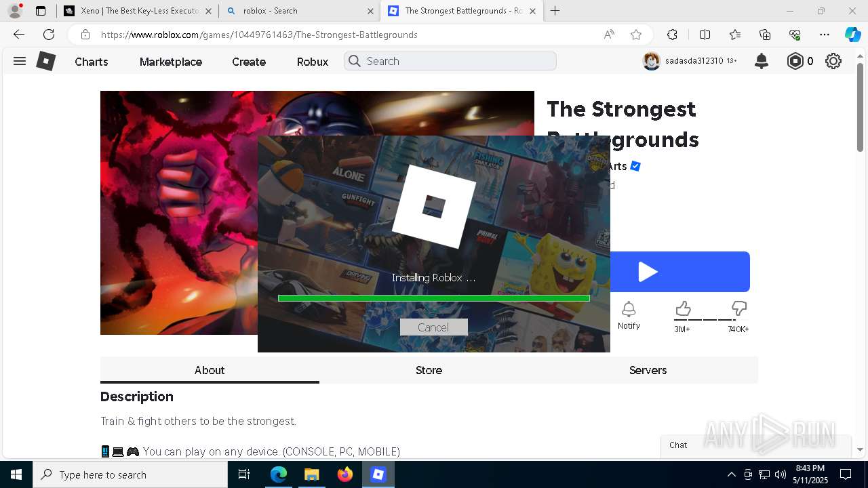Open the Marketplace menu item
Screen dimensions: 868x488
171,62
